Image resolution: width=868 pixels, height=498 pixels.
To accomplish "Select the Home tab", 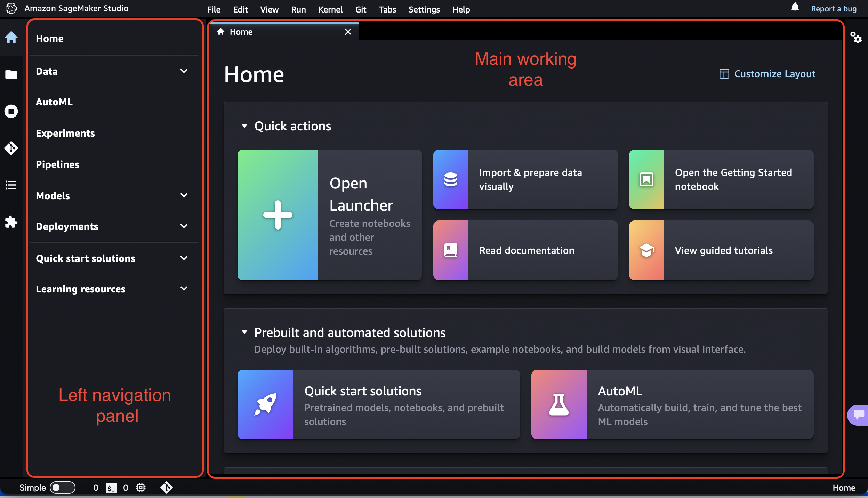I will pyautogui.click(x=283, y=31).
